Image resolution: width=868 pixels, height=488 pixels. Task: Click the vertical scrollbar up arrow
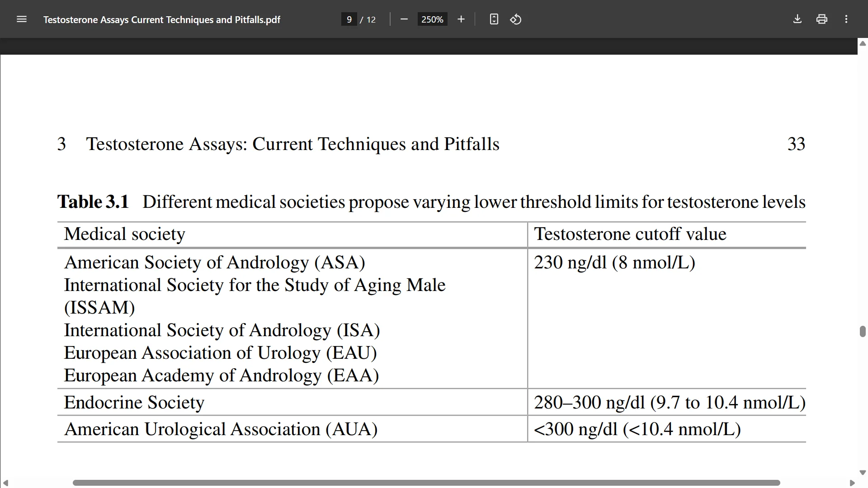tap(863, 43)
